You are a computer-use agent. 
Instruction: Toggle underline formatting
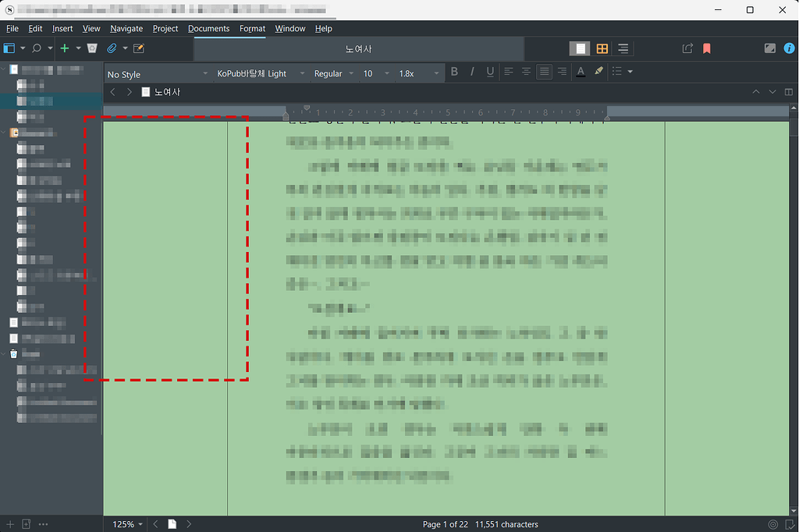(489, 71)
